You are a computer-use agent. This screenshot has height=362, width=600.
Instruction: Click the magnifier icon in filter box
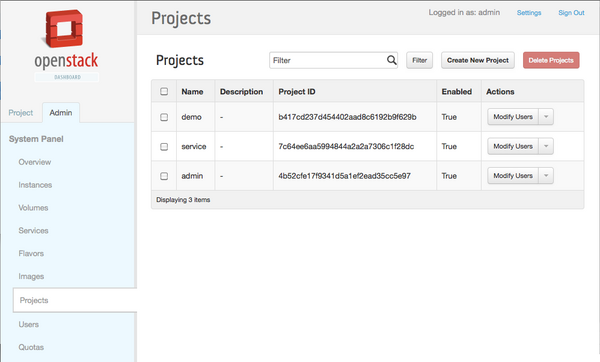pyautogui.click(x=391, y=60)
